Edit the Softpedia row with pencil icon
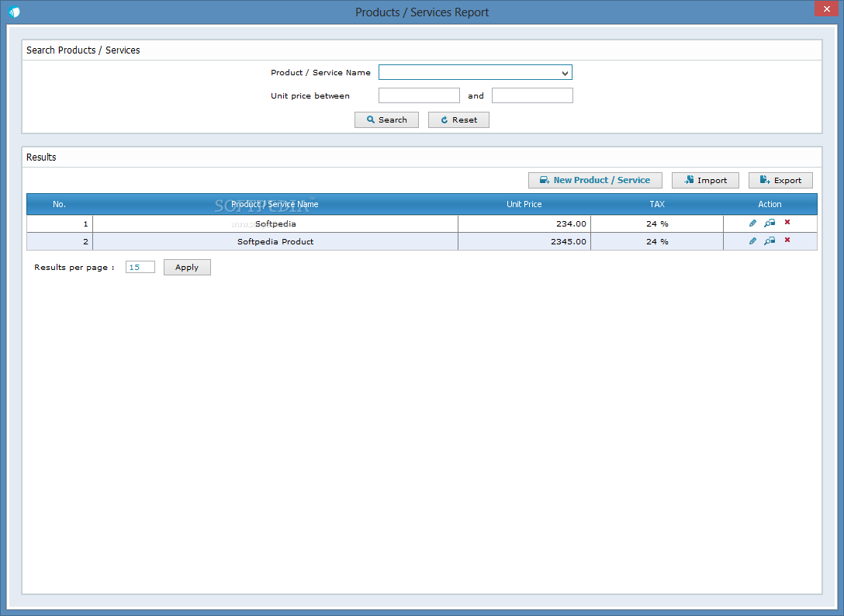Viewport: 844px width, 616px height. click(752, 223)
